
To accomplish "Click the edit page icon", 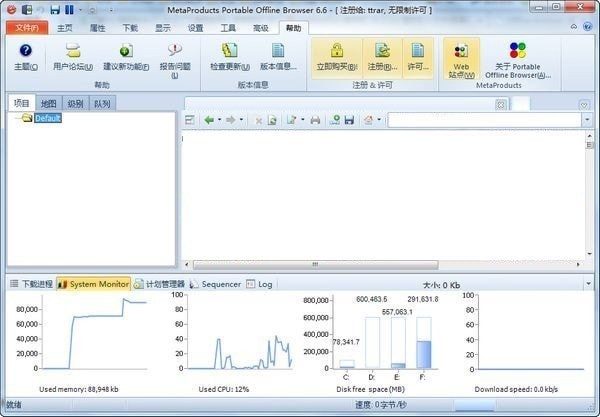I will coord(292,120).
